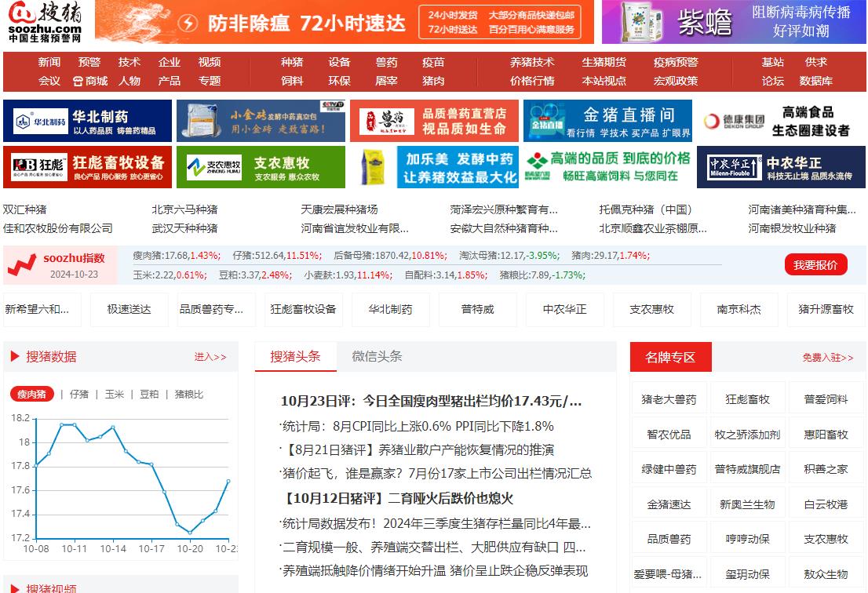Screen dimensions: 868x593
Task: Click the 2024-10-23 index date
Action: pos(75,275)
